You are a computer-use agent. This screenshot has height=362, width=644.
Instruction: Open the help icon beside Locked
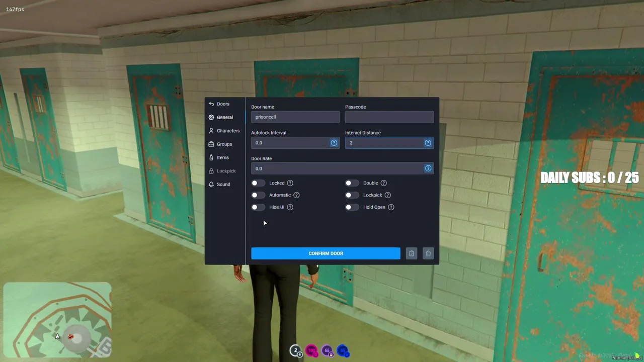pos(290,183)
